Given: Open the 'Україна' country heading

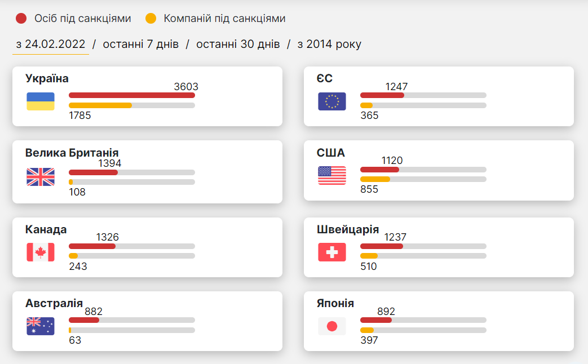Looking at the screenshot, I should (x=47, y=79).
